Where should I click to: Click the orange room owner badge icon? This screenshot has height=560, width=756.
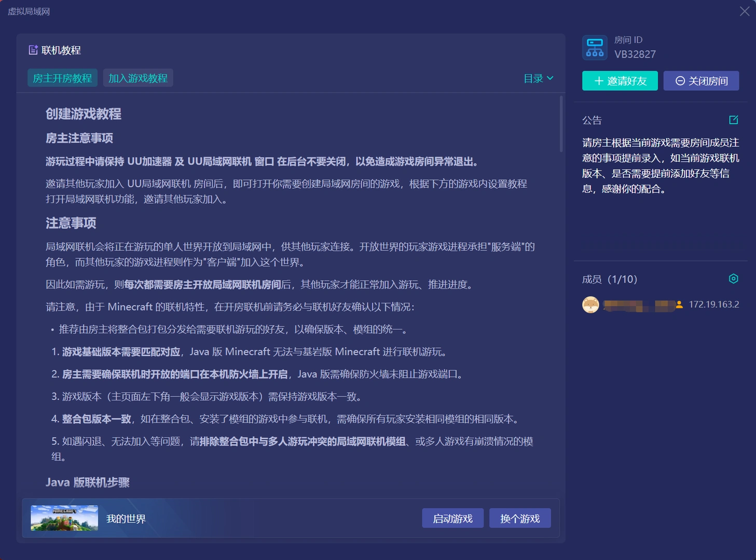click(679, 305)
